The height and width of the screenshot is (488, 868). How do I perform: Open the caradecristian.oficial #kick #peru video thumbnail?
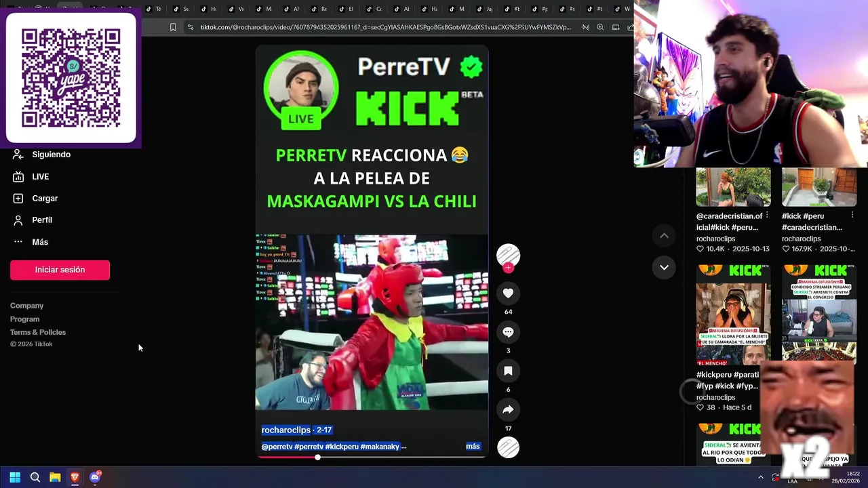coord(733,187)
